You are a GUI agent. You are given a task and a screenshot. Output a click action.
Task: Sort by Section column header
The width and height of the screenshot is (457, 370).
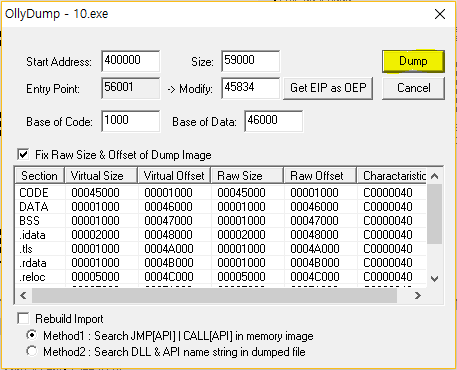[40, 176]
